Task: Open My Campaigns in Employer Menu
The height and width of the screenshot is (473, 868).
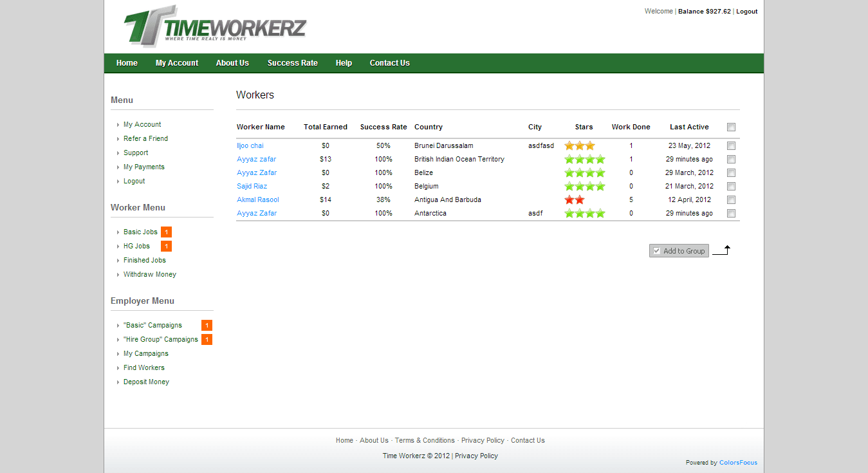Action: click(x=146, y=354)
